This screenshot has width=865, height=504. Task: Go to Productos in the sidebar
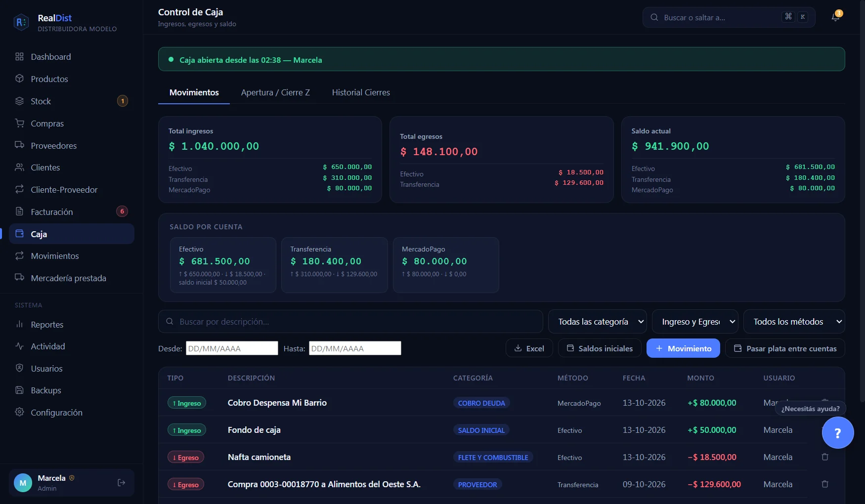(x=72, y=79)
